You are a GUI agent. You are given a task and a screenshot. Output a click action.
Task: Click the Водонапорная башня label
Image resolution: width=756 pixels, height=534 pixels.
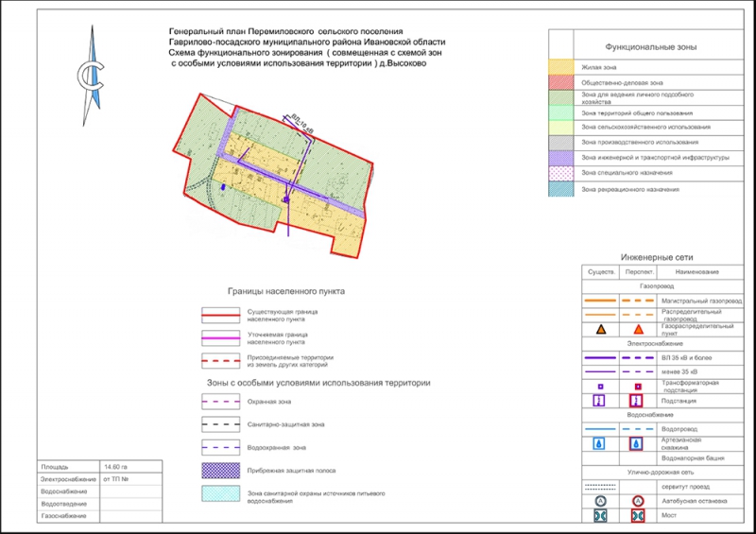[x=693, y=458]
